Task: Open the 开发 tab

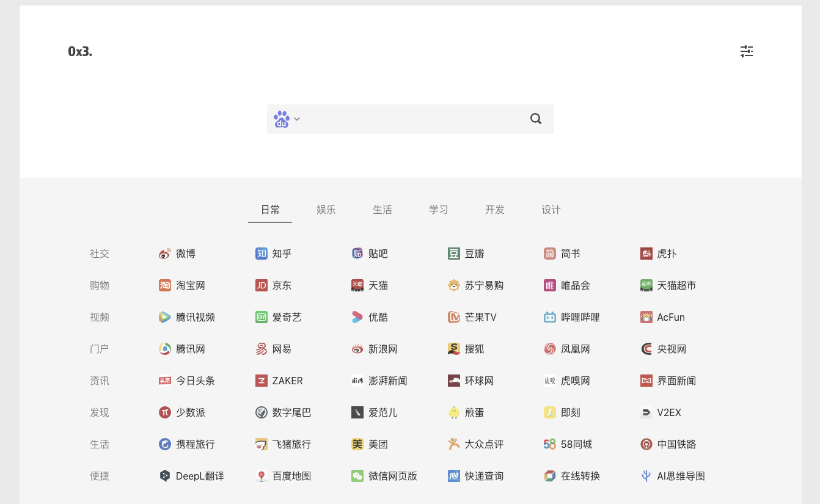Action: tap(495, 210)
